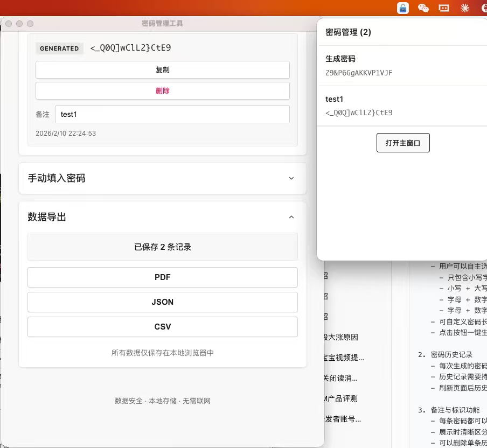Click the password manager lock icon in menu bar
This screenshot has width=487, height=448.
403,8
